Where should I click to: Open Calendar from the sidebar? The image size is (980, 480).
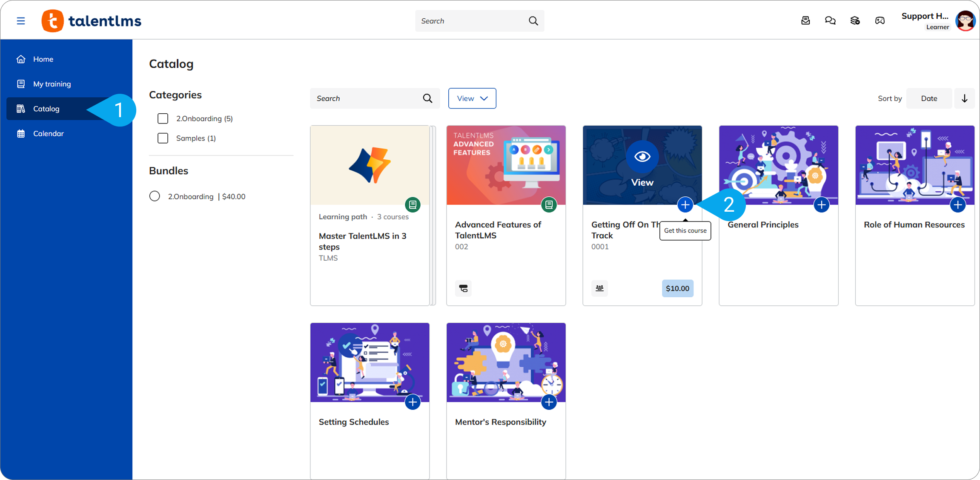coord(48,133)
